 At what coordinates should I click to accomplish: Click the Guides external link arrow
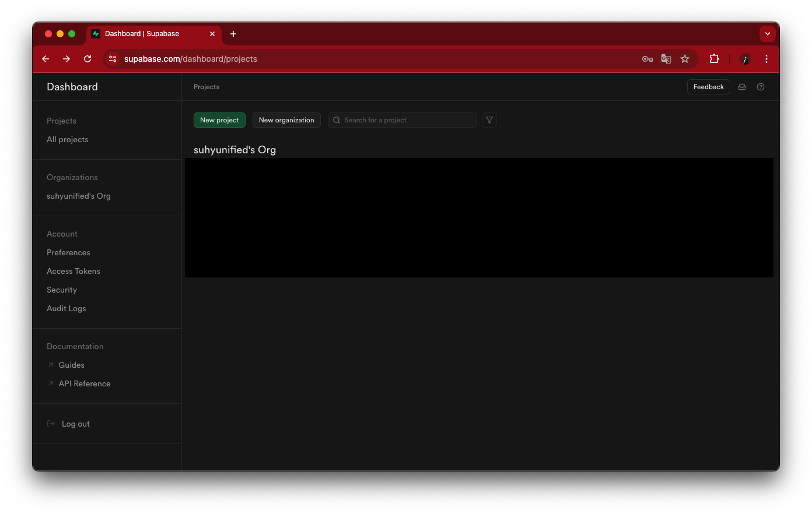pyautogui.click(x=51, y=365)
